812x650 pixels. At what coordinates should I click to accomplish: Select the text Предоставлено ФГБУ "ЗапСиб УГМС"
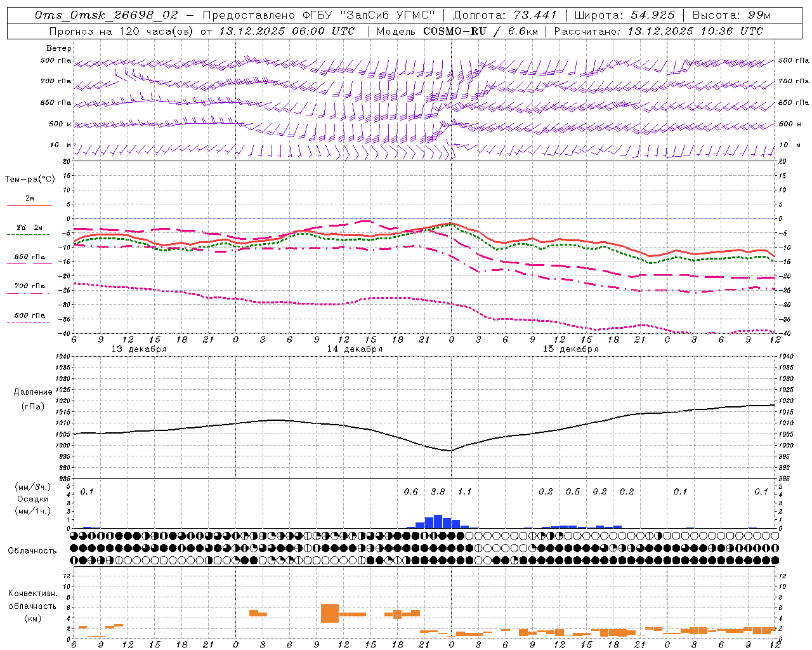pyautogui.click(x=319, y=15)
